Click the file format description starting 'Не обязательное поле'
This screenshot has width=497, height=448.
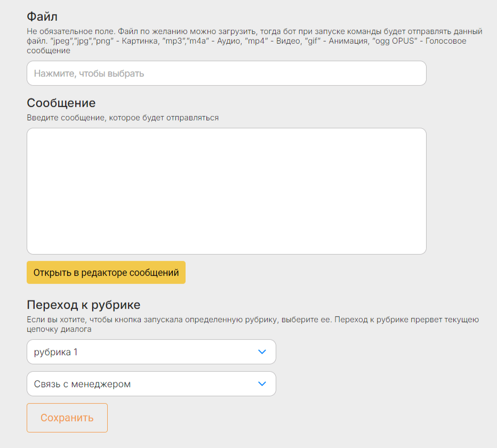(254, 41)
